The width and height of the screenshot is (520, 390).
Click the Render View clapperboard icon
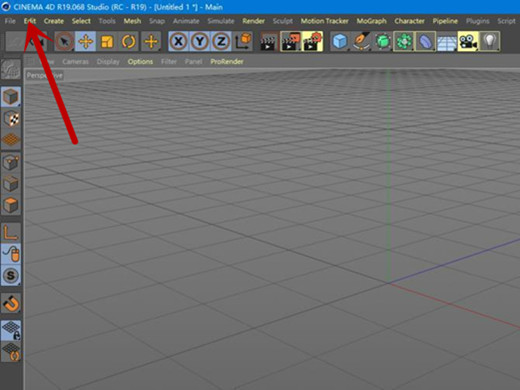(269, 42)
